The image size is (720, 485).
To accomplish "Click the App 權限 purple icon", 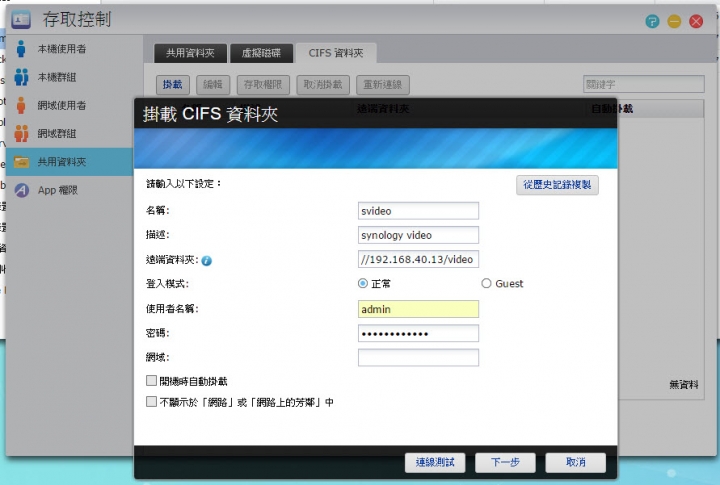I will [x=22, y=190].
